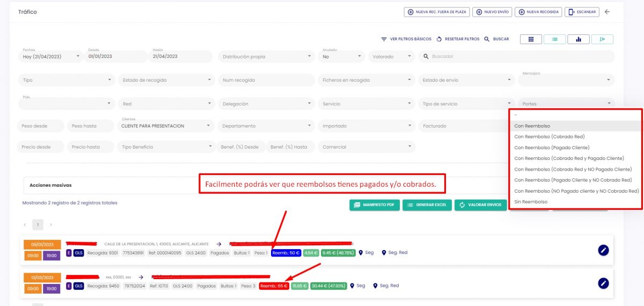Click the blue Reemb.: 50 € badge
Viewport: 644px width, 306px height.
click(286, 253)
